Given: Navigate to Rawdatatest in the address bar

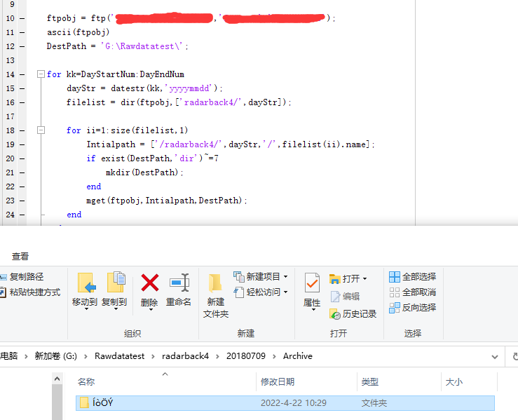Looking at the screenshot, I should point(119,356).
